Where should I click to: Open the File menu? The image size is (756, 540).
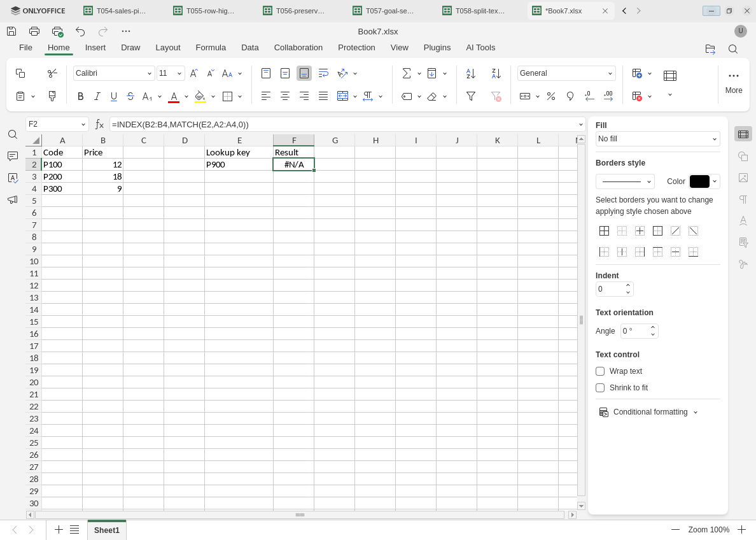tap(25, 48)
